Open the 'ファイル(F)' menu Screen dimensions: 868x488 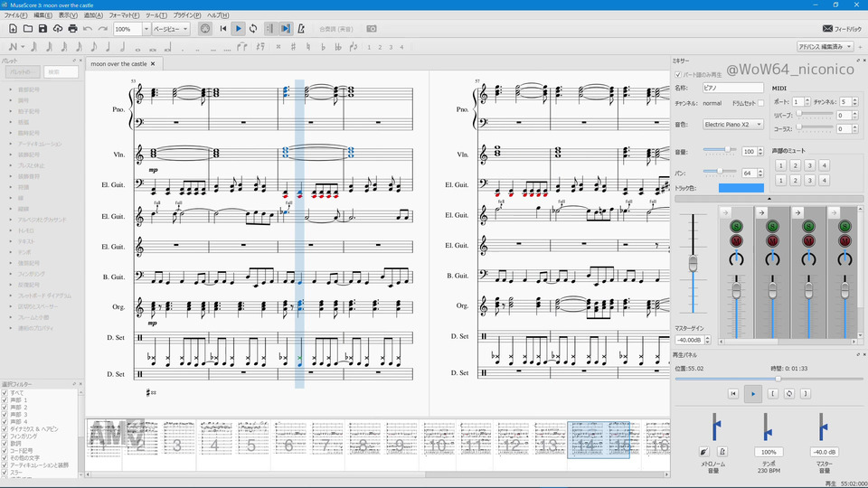(15, 15)
